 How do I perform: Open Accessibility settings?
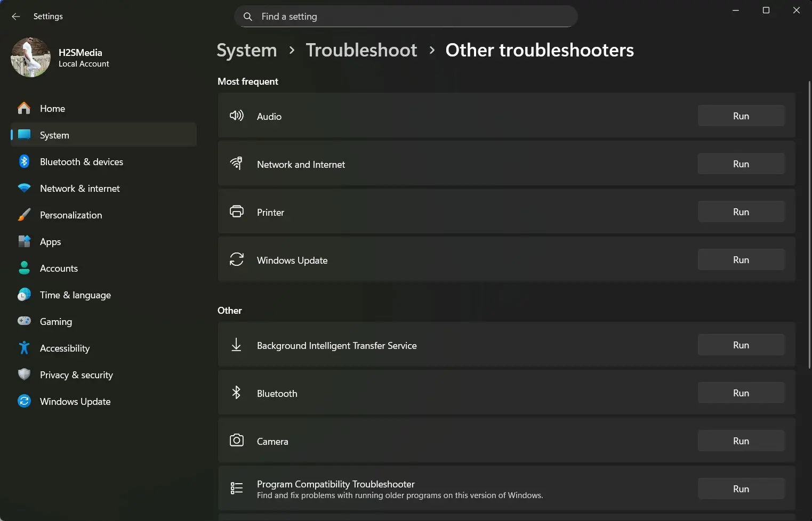coord(103,348)
